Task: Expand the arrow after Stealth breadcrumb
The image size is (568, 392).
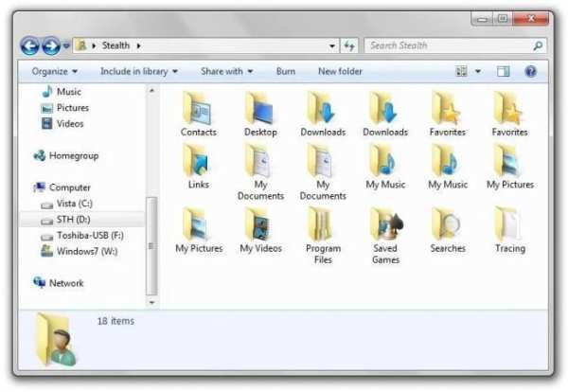Action: click(x=138, y=46)
